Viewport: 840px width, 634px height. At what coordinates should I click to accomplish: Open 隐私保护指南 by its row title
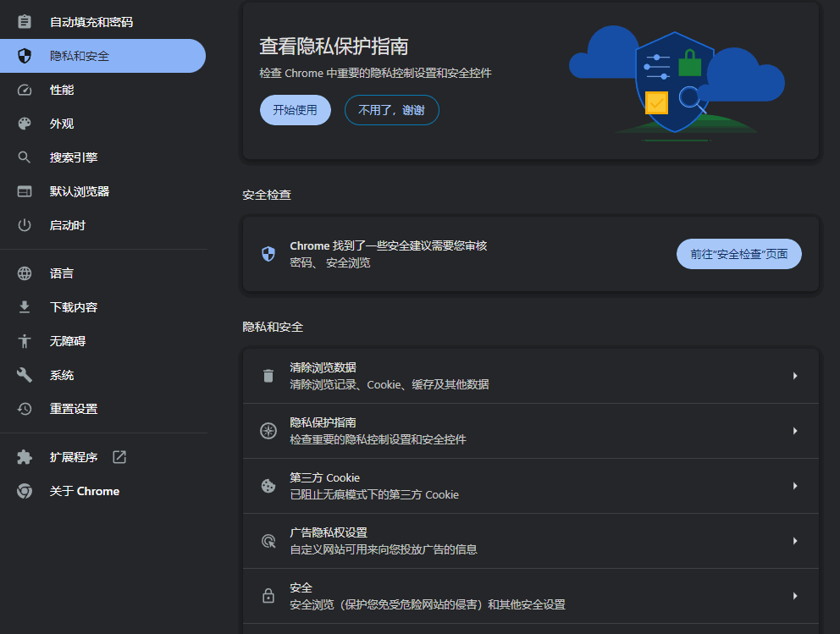point(323,422)
